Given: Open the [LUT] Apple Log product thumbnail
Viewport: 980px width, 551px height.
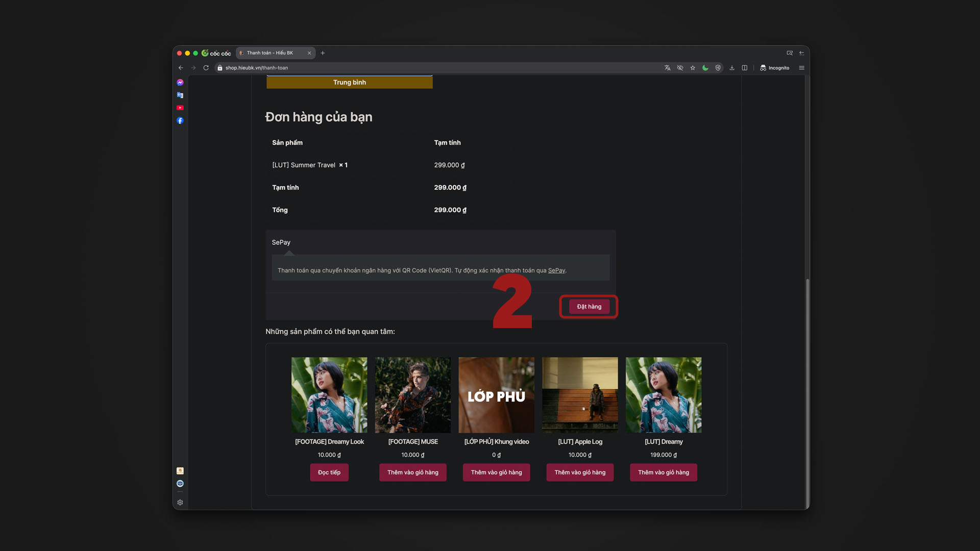Looking at the screenshot, I should 580,395.
